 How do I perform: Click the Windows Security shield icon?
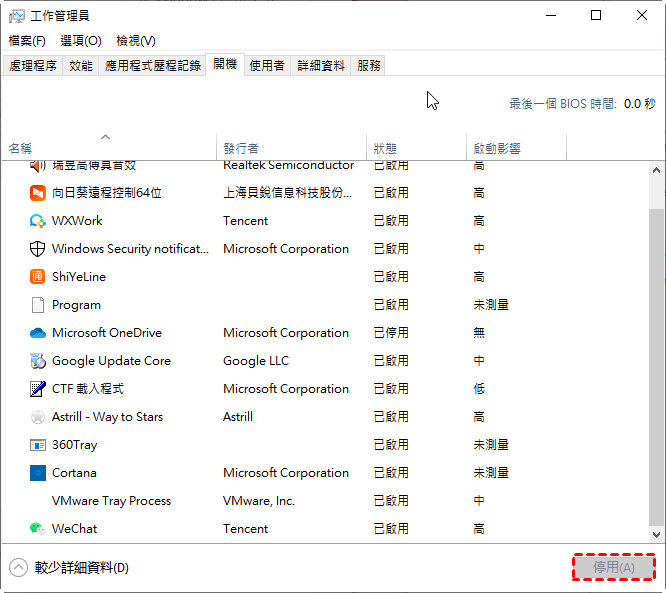pyautogui.click(x=37, y=249)
